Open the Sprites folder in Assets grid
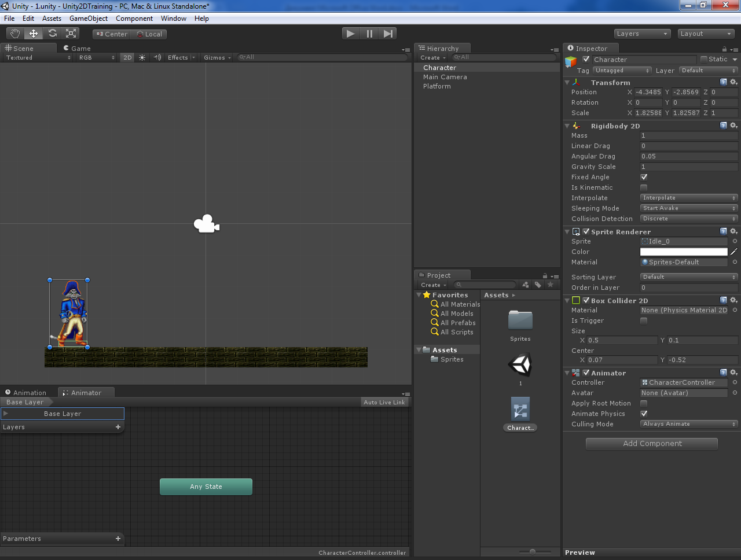The height and width of the screenshot is (560, 741). tap(520, 320)
